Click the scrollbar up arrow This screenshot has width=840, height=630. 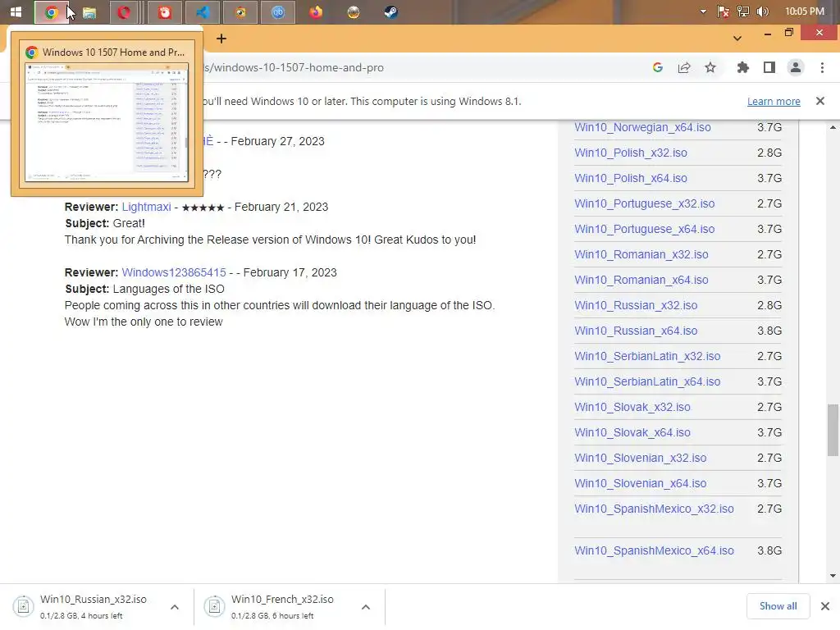pos(833,127)
